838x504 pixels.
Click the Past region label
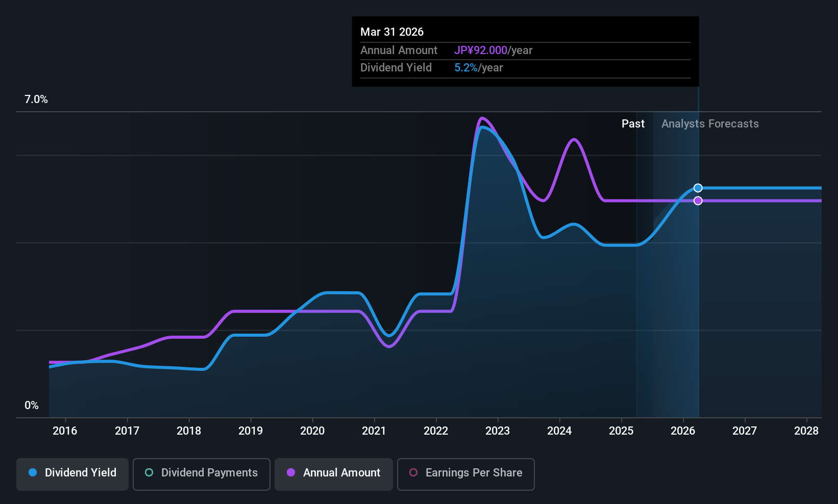click(633, 124)
